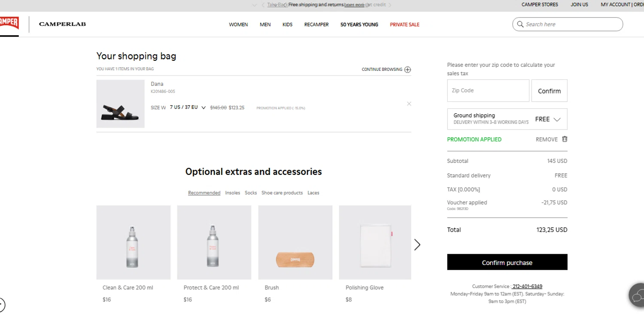The width and height of the screenshot is (644, 319).
Task: Go to Camper Stores
Action: point(540,5)
